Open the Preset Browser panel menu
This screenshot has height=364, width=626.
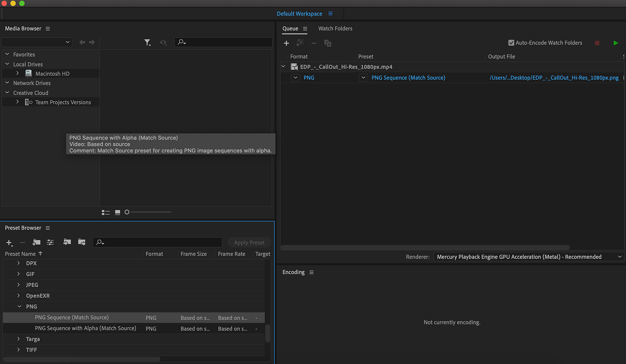[47, 228]
